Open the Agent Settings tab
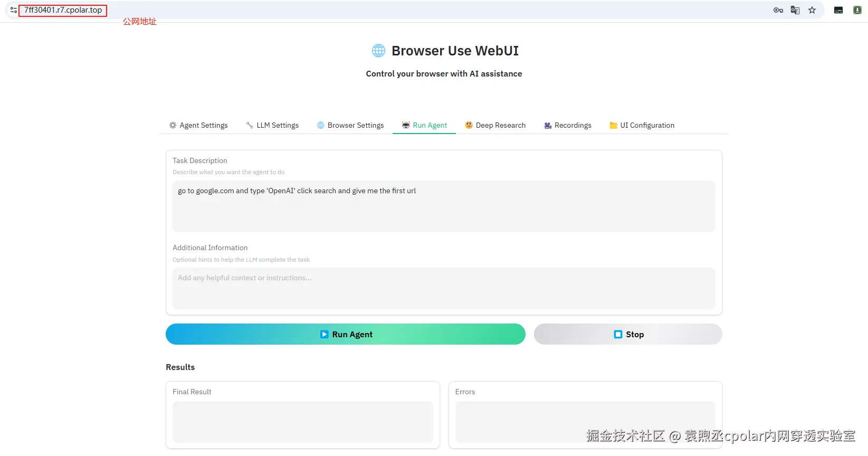Viewport: 868px width, 456px height. [x=198, y=125]
